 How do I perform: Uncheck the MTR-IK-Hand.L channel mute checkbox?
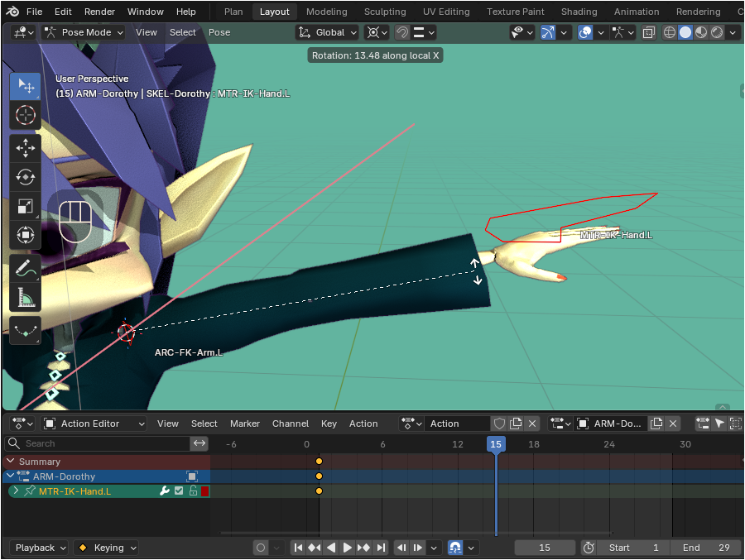pos(179,491)
